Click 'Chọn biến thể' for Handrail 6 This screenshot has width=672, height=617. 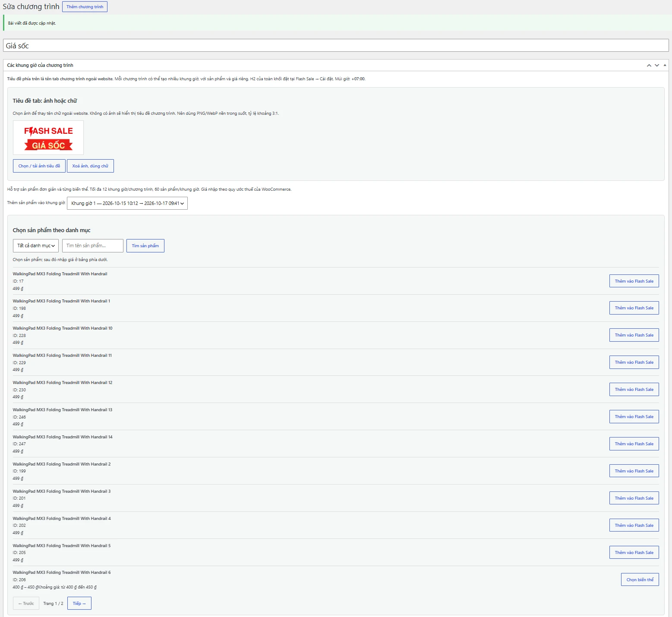tap(640, 580)
